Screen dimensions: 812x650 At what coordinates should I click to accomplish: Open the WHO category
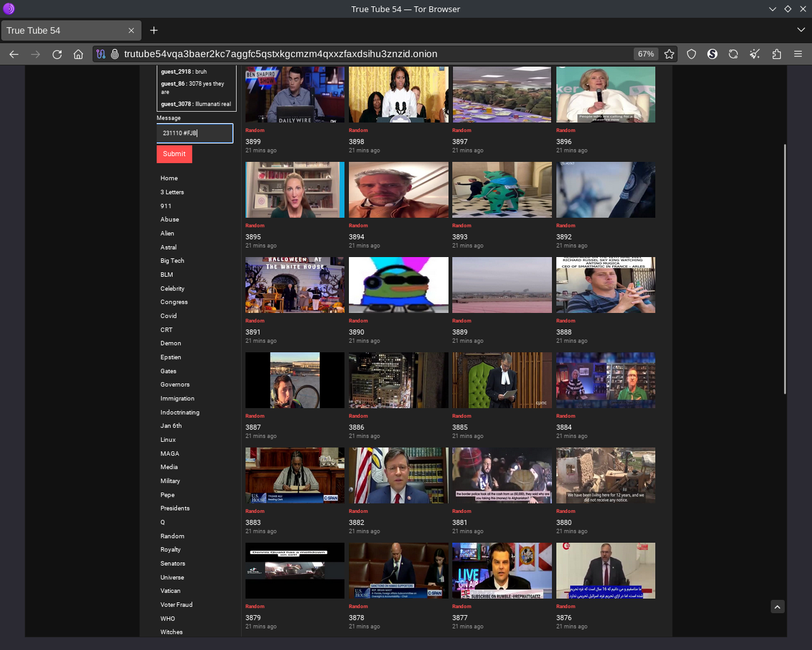[x=167, y=619]
